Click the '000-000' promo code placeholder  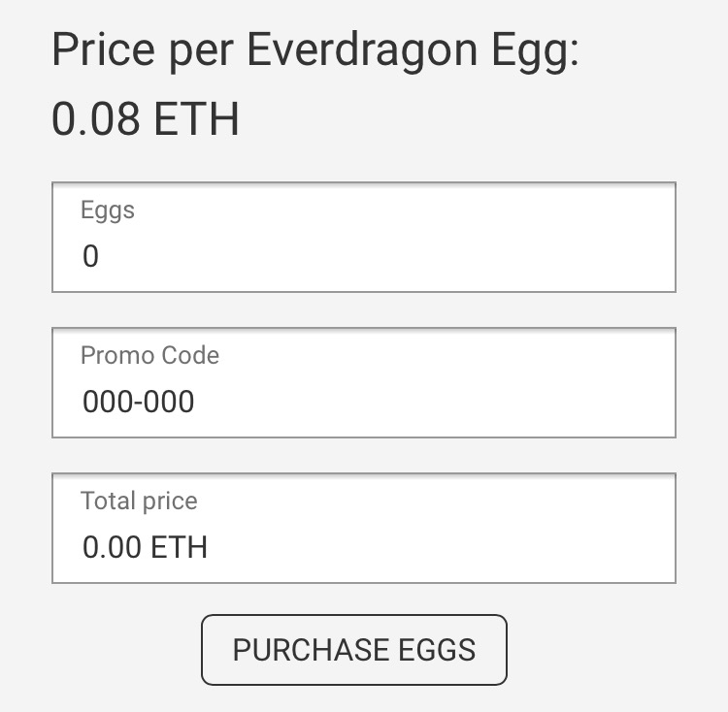pos(138,402)
